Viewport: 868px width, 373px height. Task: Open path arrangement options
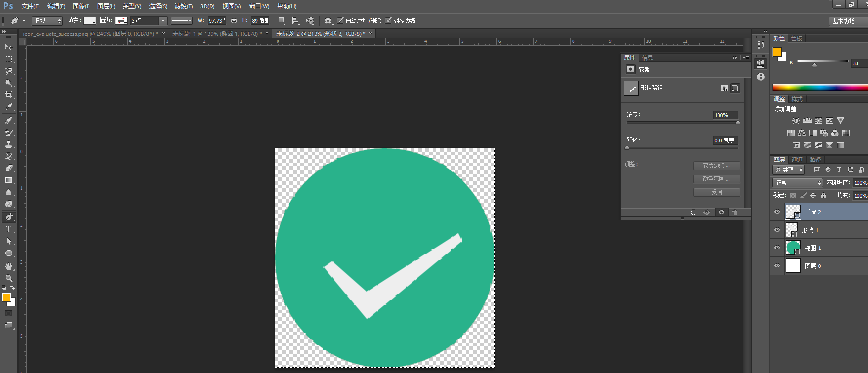coord(310,21)
